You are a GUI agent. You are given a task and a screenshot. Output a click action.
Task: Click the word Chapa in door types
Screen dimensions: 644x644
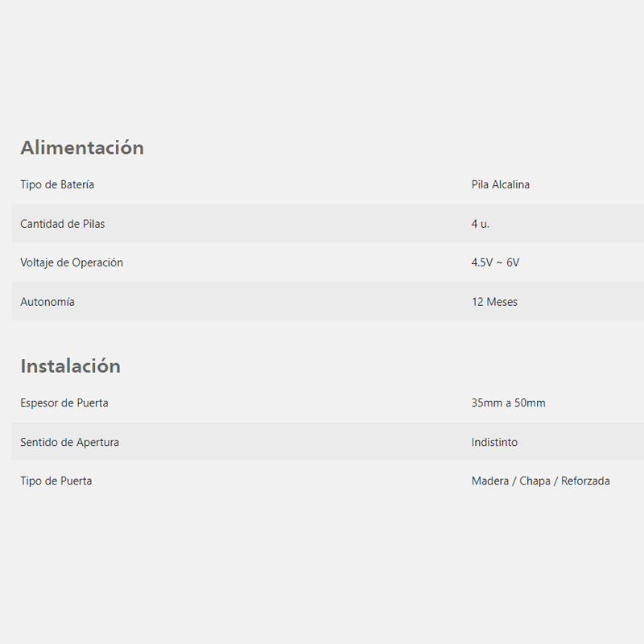click(x=535, y=481)
